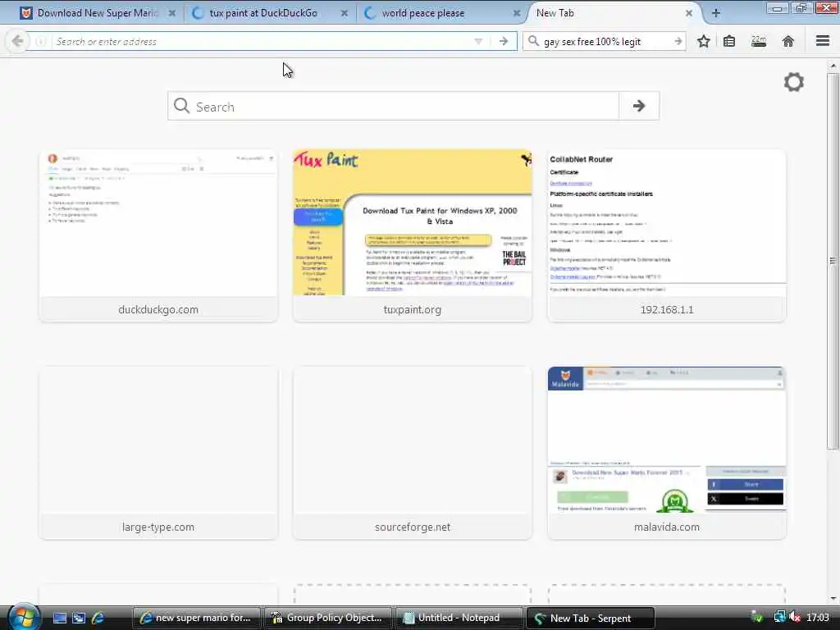Close the world peace please tab
This screenshot has height=630, width=840.
point(517,13)
